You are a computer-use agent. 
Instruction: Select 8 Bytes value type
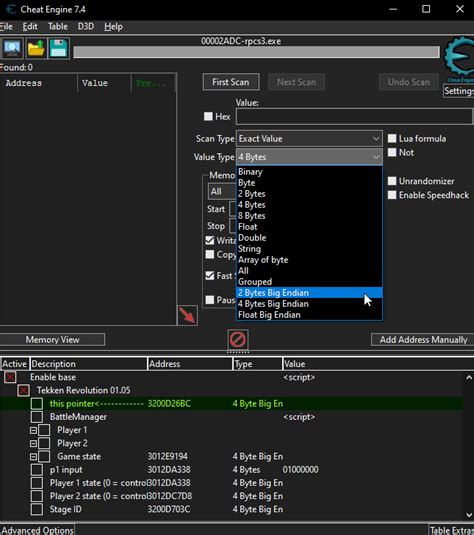click(x=309, y=216)
